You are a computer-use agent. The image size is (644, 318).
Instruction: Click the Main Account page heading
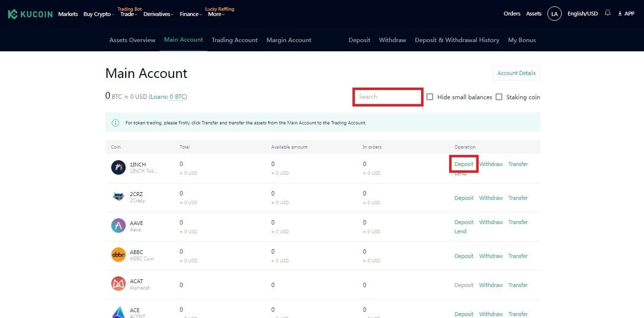(x=146, y=74)
